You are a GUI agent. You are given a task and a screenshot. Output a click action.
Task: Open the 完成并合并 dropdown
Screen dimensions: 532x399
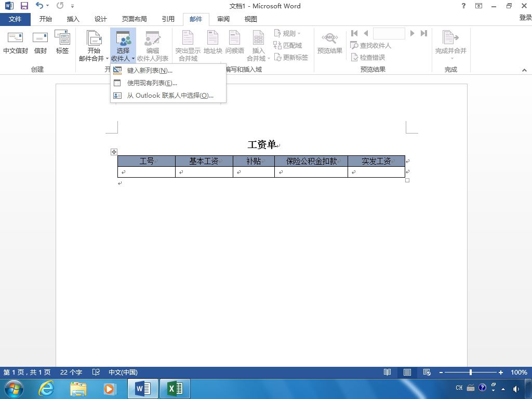click(450, 46)
